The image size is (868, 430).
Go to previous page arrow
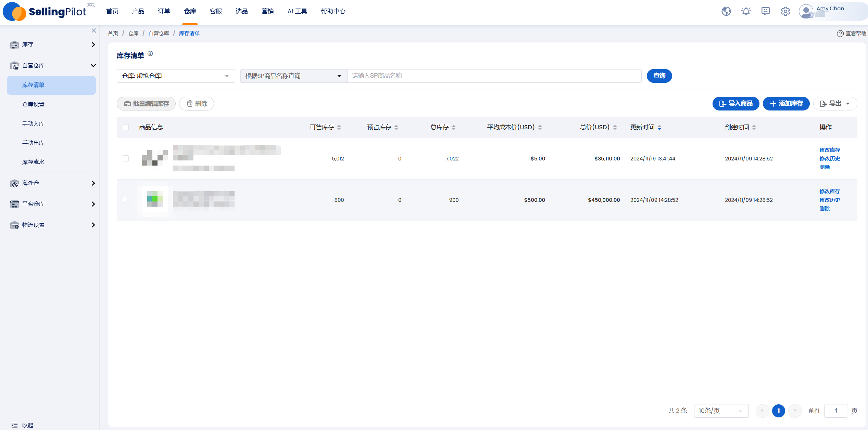[762, 411]
